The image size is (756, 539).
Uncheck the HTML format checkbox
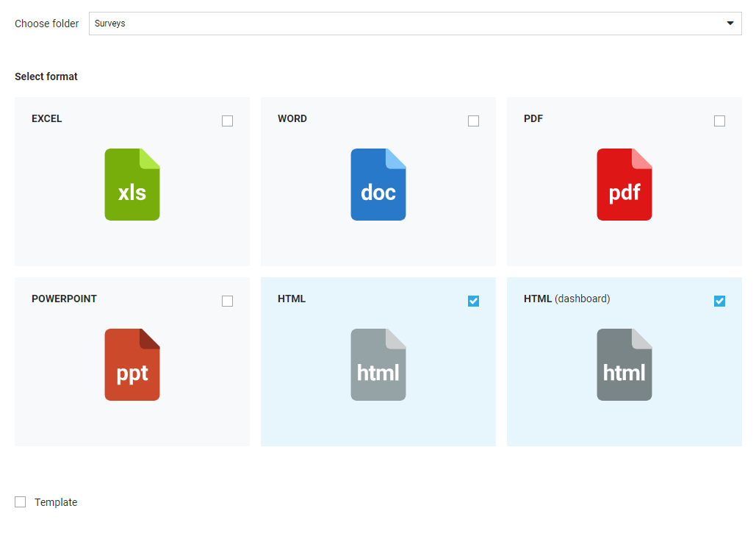(x=473, y=301)
